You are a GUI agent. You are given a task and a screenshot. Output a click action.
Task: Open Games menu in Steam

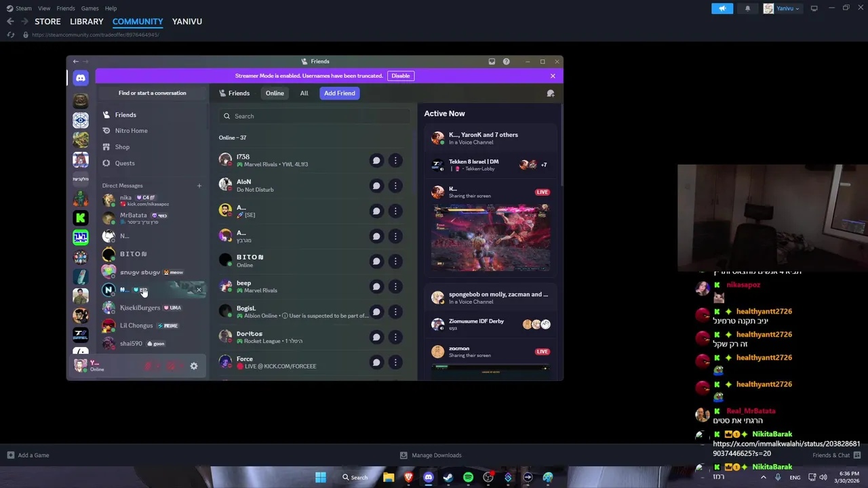[x=90, y=8]
